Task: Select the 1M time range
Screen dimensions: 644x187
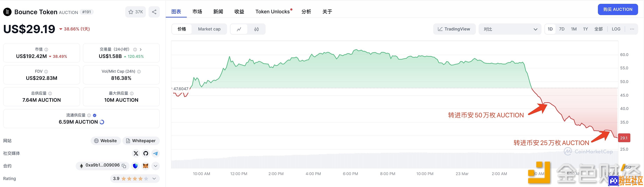Action: [x=574, y=29]
